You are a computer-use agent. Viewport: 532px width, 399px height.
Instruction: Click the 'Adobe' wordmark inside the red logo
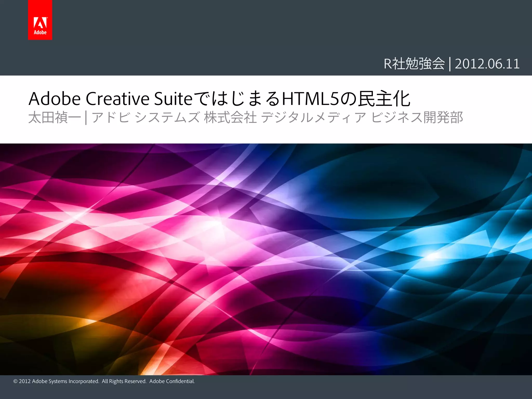[x=40, y=32]
